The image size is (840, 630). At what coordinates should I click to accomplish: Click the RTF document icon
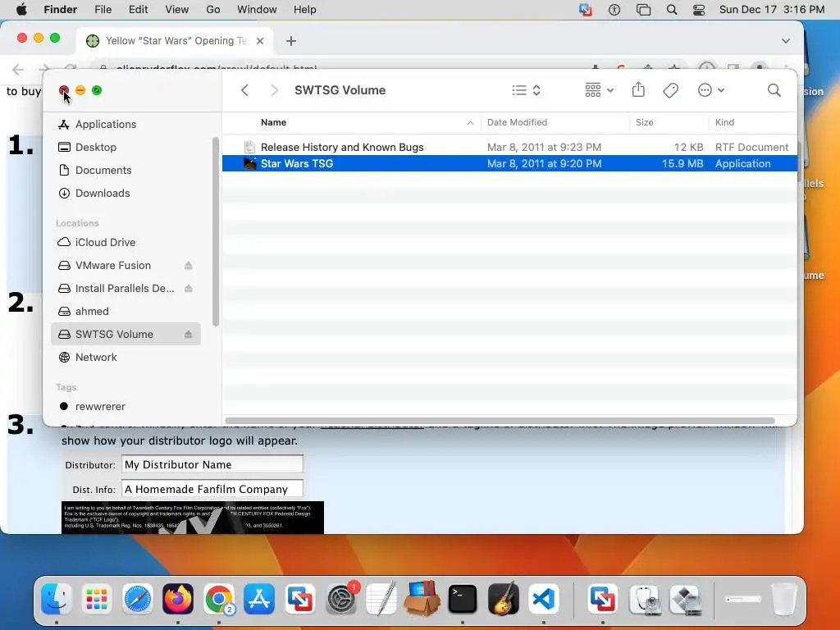(x=249, y=148)
